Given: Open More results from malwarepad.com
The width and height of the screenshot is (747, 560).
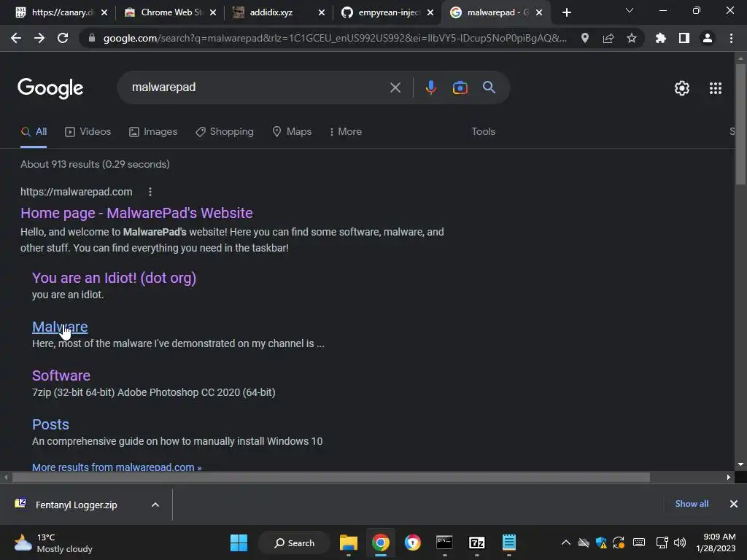Looking at the screenshot, I should 117,467.
